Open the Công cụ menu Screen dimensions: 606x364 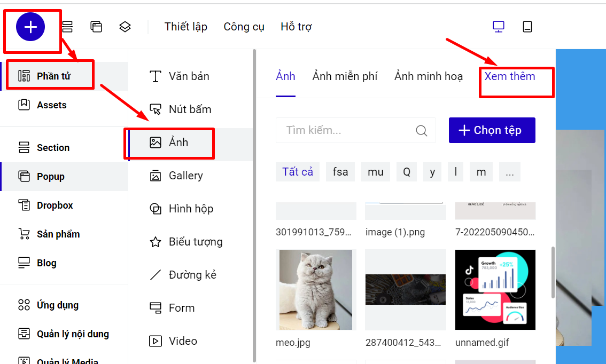point(244,27)
